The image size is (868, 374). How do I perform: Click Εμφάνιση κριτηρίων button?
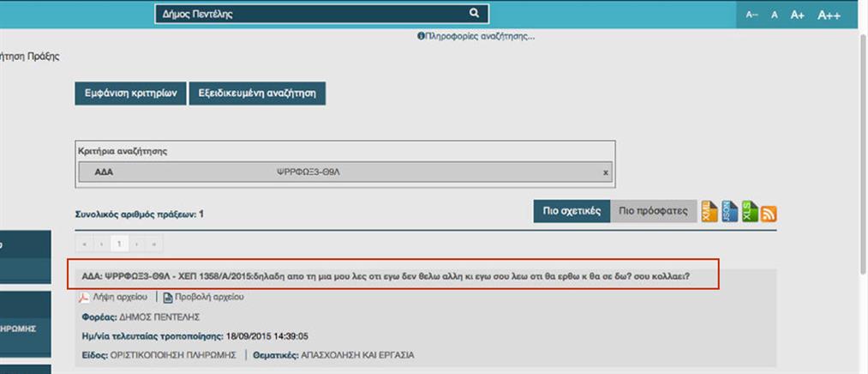(129, 93)
